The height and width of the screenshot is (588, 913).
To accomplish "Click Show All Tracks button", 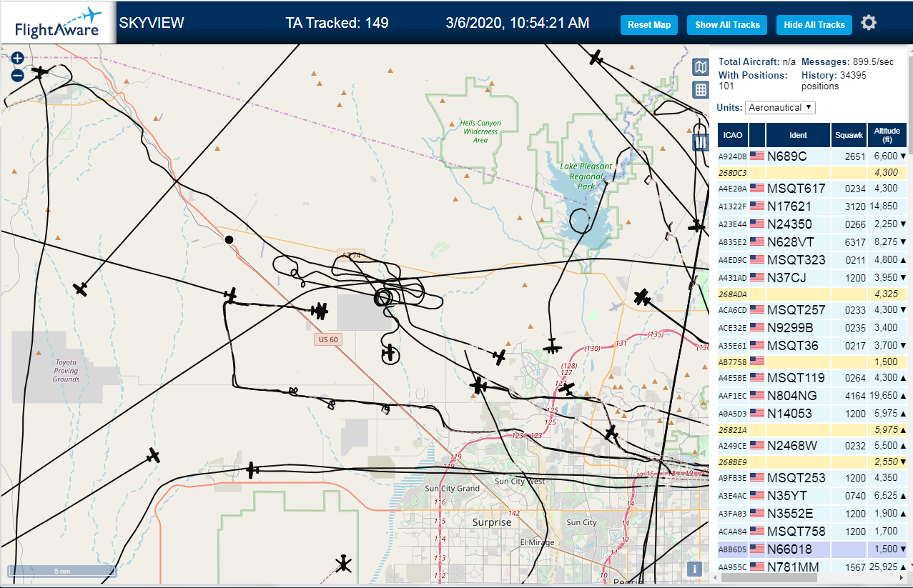I will pyautogui.click(x=727, y=25).
